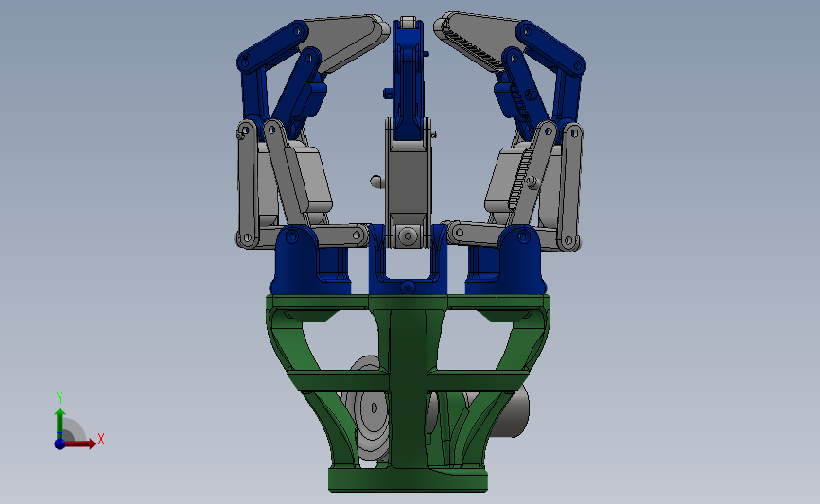Click the Y label of the coordinate triad
The height and width of the screenshot is (504, 820).
(60, 398)
